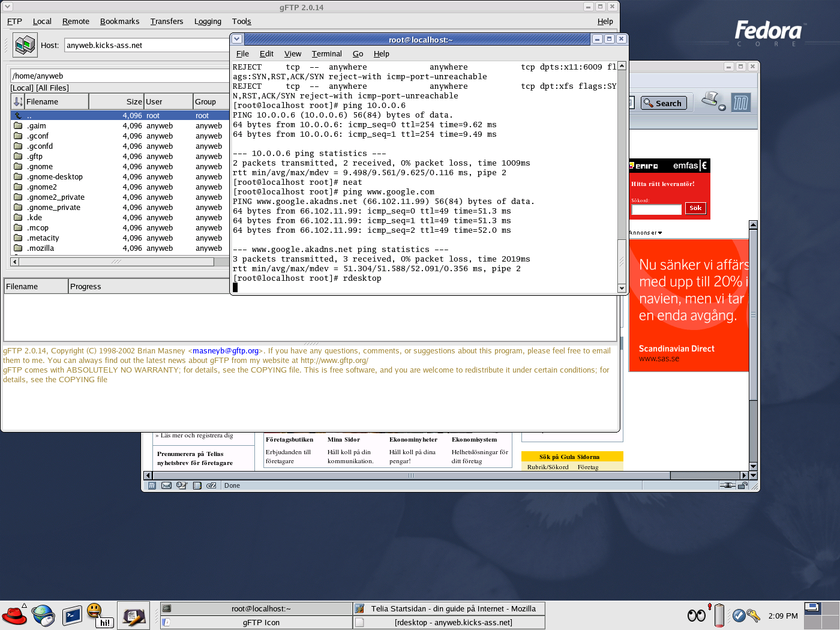This screenshot has width=840, height=630.
Task: Click the update notification checkmark tray icon
Action: pos(739,616)
